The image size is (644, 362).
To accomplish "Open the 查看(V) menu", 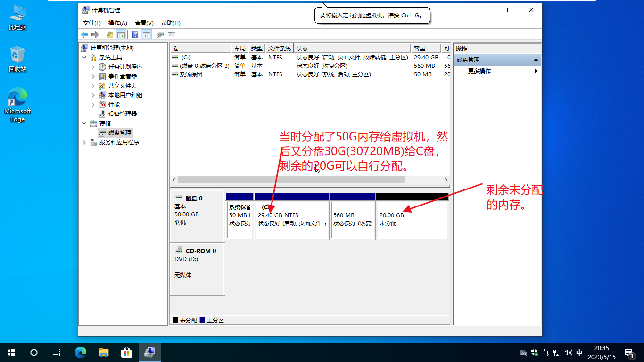I will pyautogui.click(x=144, y=23).
